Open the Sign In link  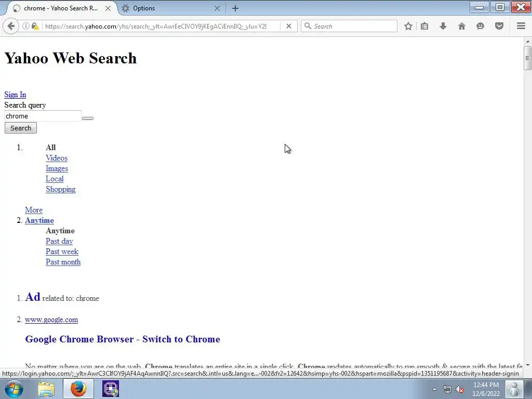[15, 95]
